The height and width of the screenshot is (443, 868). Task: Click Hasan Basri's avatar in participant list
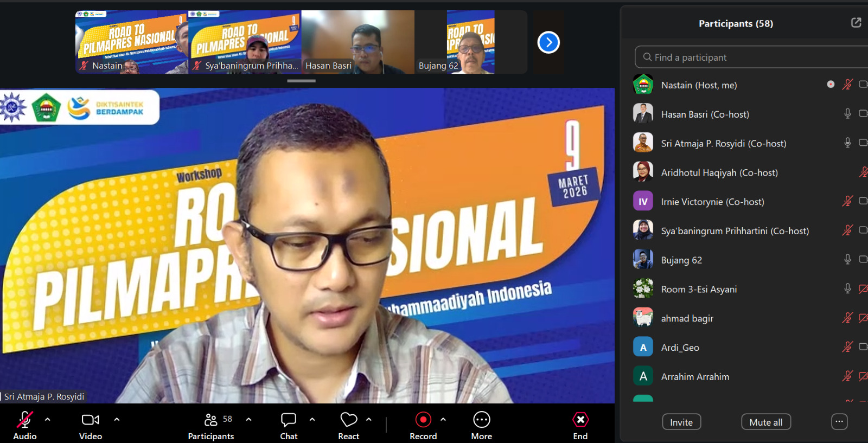click(x=643, y=114)
